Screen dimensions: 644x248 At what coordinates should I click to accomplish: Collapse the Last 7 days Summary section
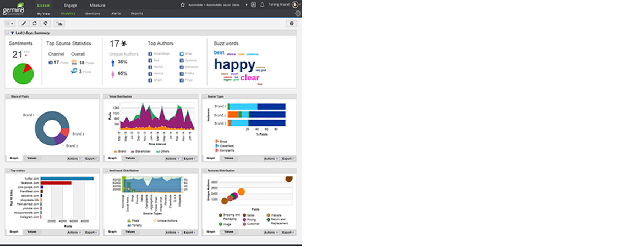point(12,33)
